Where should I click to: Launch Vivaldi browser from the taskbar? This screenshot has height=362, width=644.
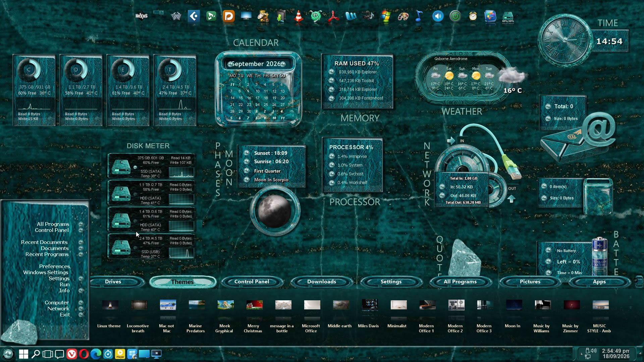point(71,354)
